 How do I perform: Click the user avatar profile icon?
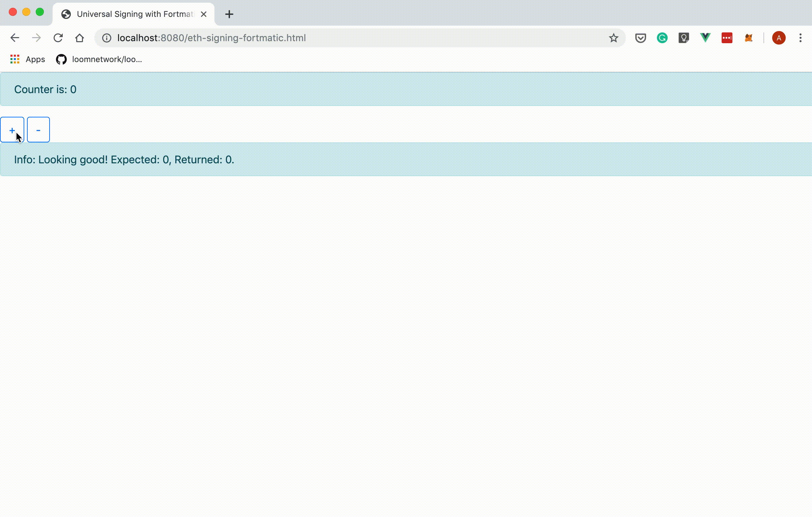click(779, 37)
